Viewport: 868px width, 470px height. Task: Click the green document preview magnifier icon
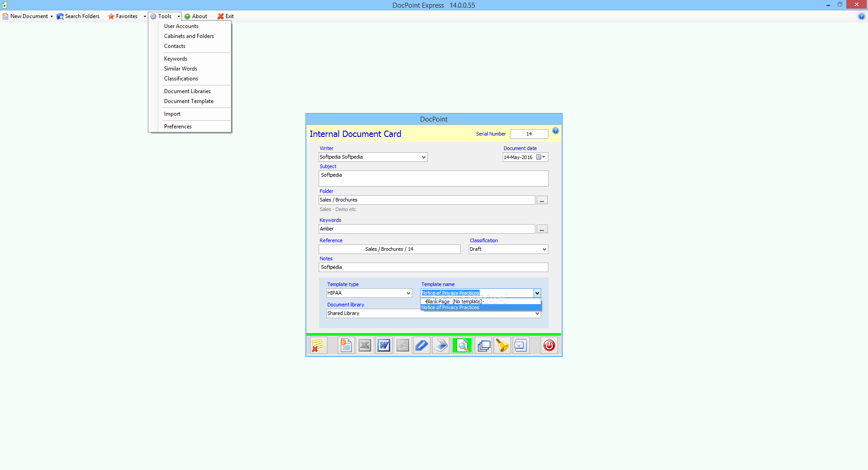click(x=462, y=346)
